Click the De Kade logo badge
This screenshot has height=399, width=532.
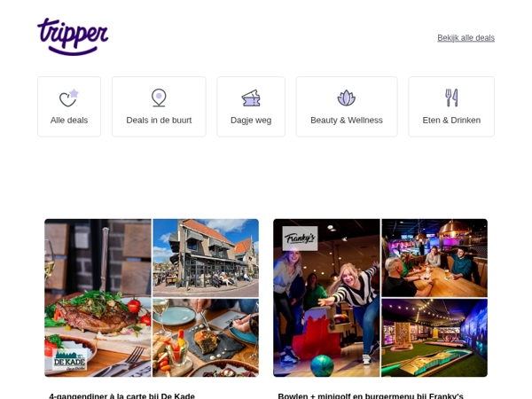point(69,360)
